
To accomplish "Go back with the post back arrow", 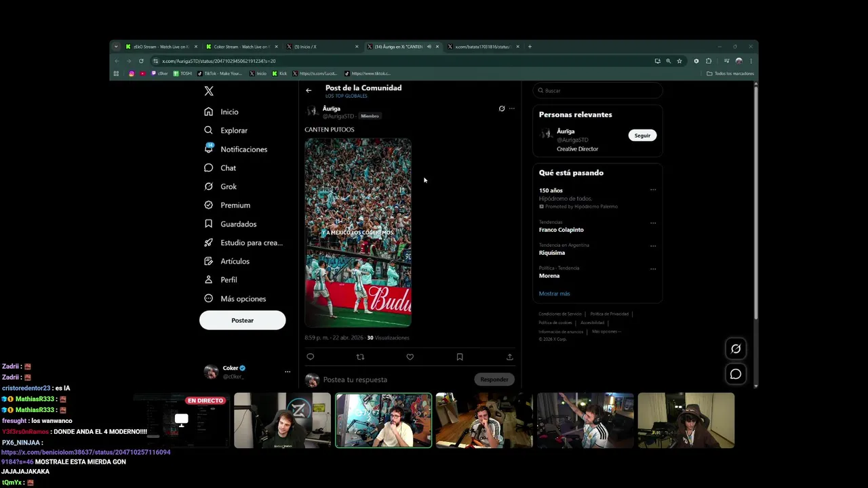I will (x=309, y=90).
